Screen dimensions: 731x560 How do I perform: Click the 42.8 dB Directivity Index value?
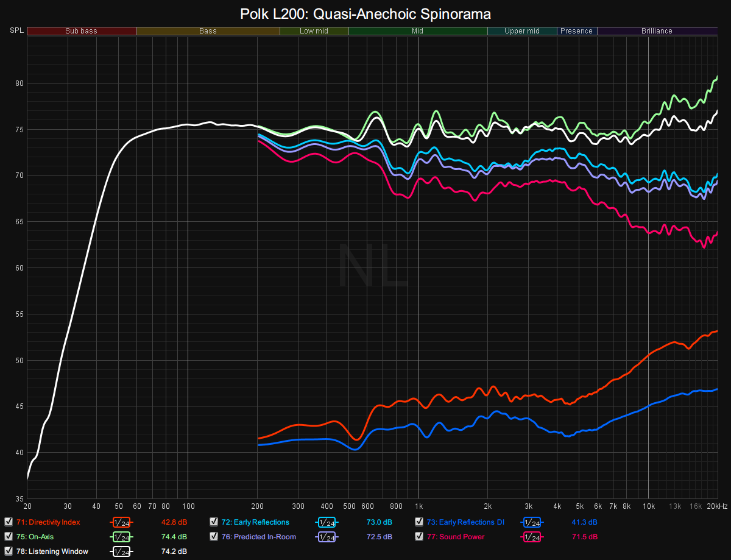(x=174, y=522)
